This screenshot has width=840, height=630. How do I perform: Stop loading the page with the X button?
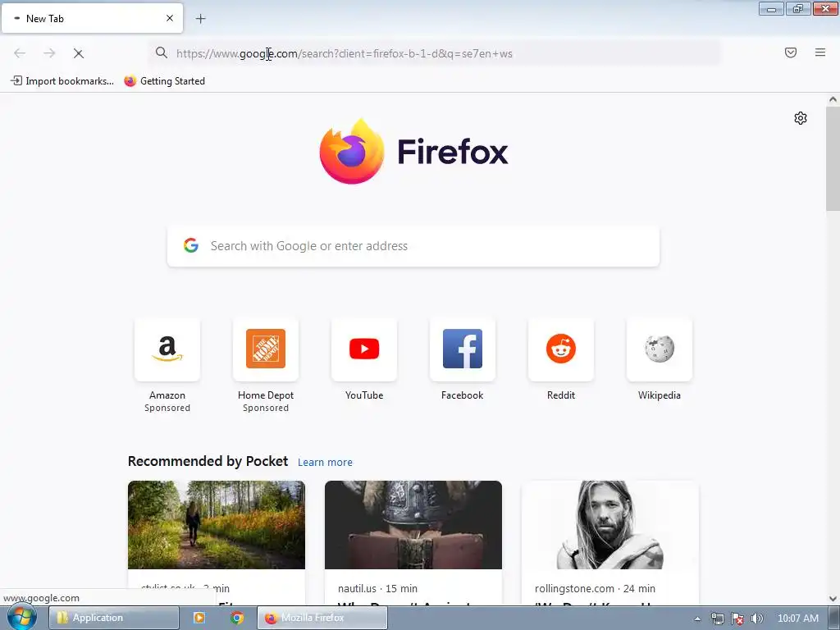click(x=78, y=53)
